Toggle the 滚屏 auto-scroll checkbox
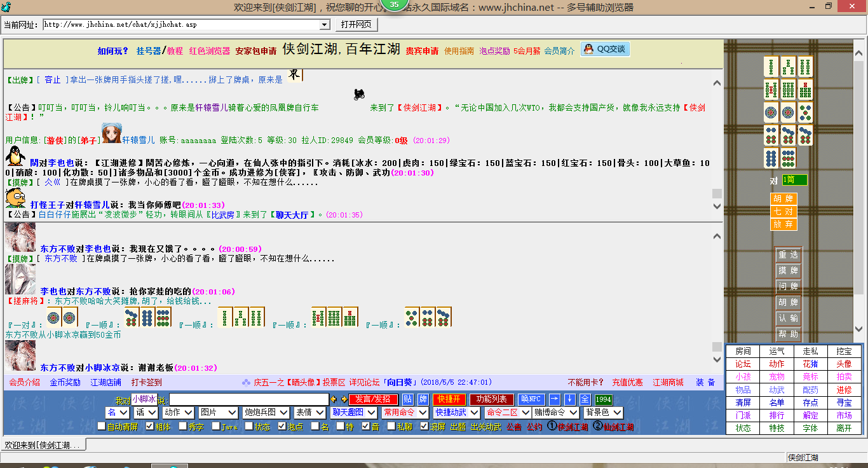Screen dimensions: 868x468 coord(424,427)
